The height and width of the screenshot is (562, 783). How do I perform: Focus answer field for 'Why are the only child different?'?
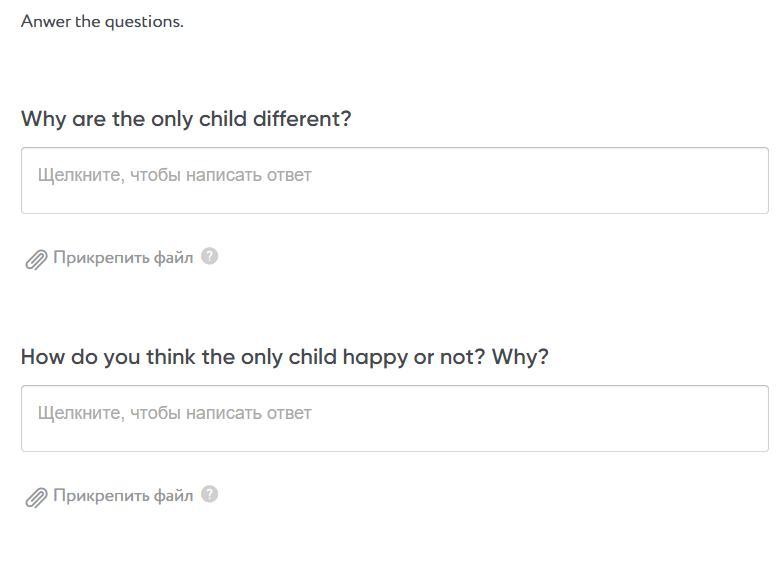[x=394, y=180]
